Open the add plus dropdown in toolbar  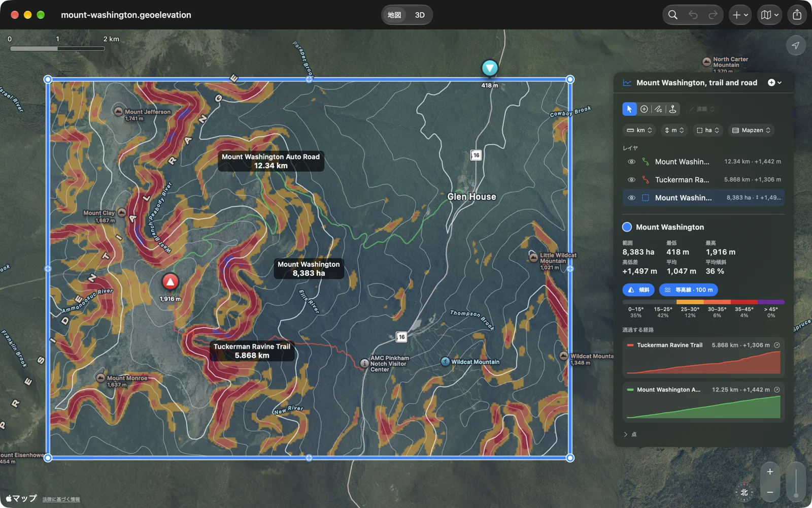tap(740, 15)
